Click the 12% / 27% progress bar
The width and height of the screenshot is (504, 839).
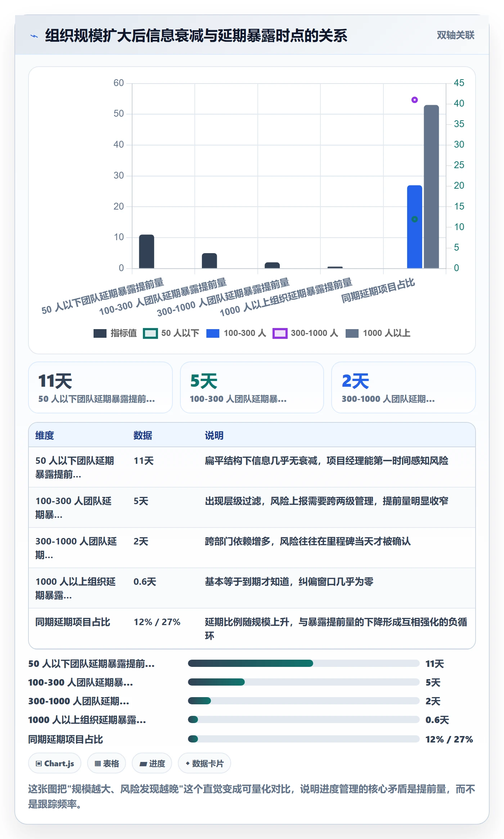click(x=303, y=739)
